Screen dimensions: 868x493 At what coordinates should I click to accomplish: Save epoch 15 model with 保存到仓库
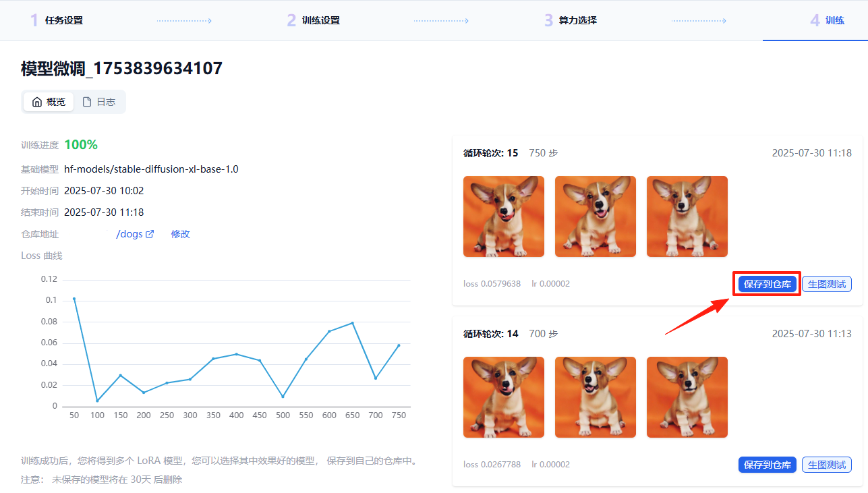coord(768,284)
